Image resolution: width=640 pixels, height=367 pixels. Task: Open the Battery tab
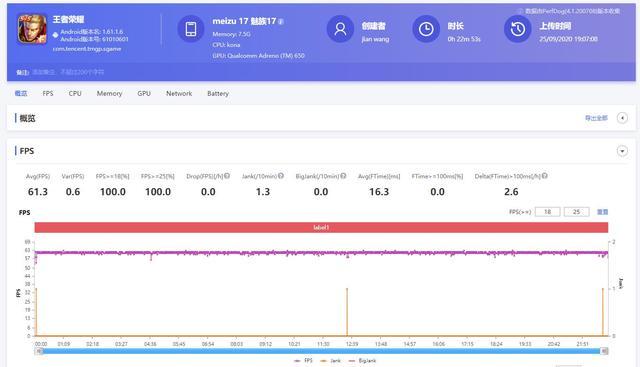click(x=218, y=93)
